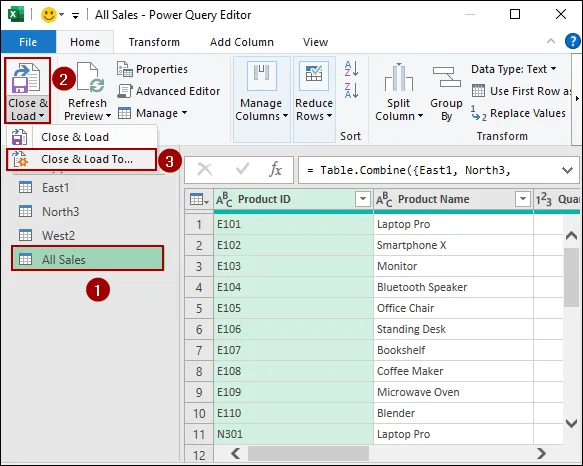583x466 pixels.
Task: Collapse the ribbon with the caret
Action: pyautogui.click(x=551, y=41)
